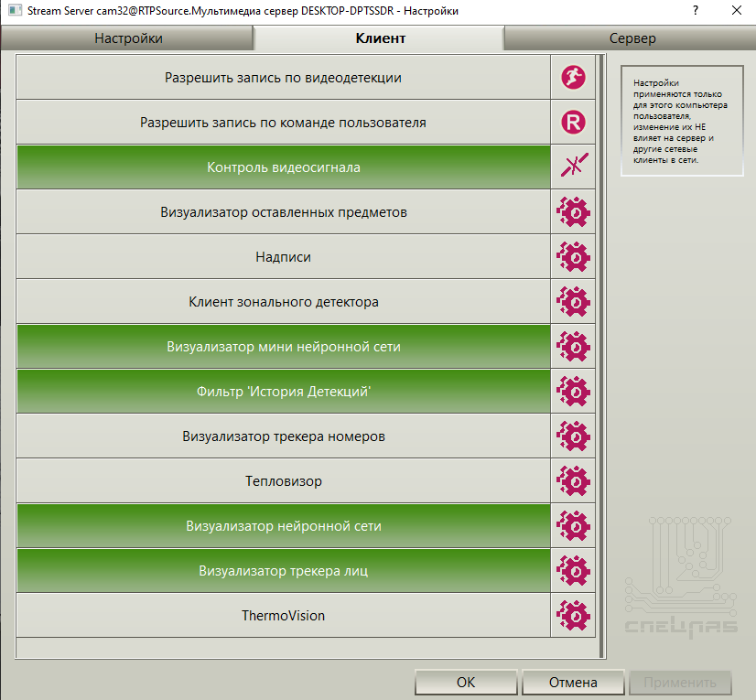Open gear icon for Визуализатор трекера номеров
This screenshot has width=756, height=700.
(x=573, y=436)
